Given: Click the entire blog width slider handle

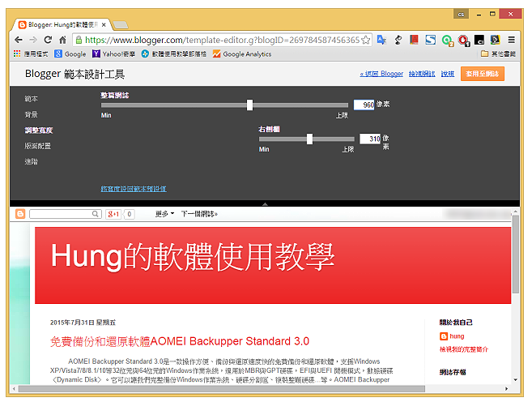Looking at the screenshot, I should pos(249,105).
